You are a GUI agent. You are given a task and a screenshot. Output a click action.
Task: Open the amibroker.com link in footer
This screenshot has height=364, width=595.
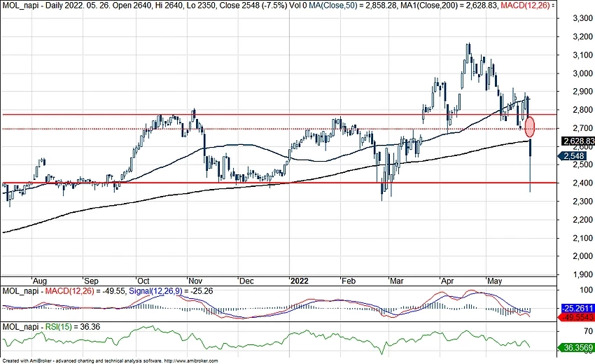pos(192,360)
